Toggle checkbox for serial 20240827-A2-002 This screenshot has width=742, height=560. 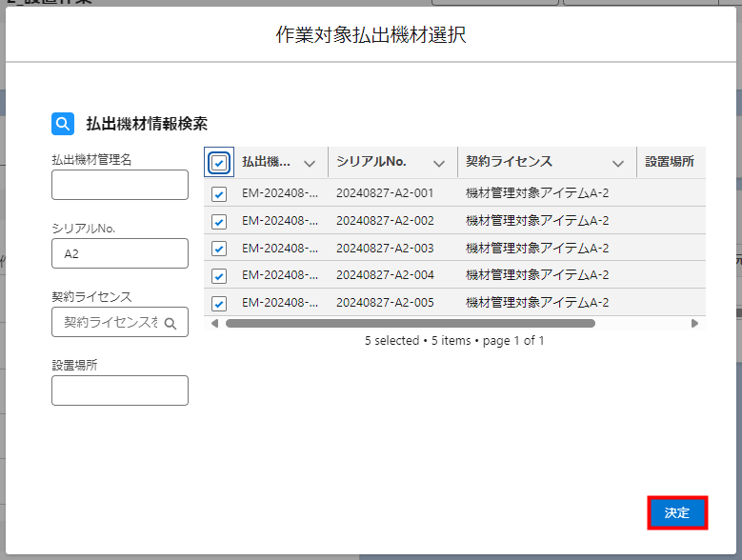[219, 221]
